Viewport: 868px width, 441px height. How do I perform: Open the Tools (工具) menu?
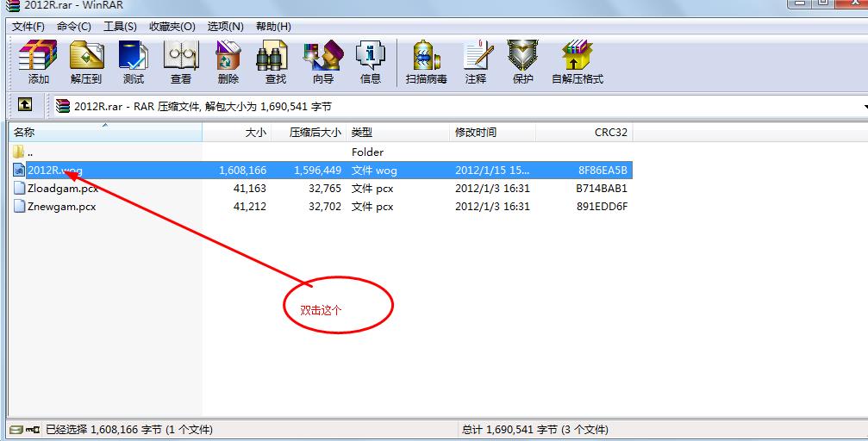point(120,27)
